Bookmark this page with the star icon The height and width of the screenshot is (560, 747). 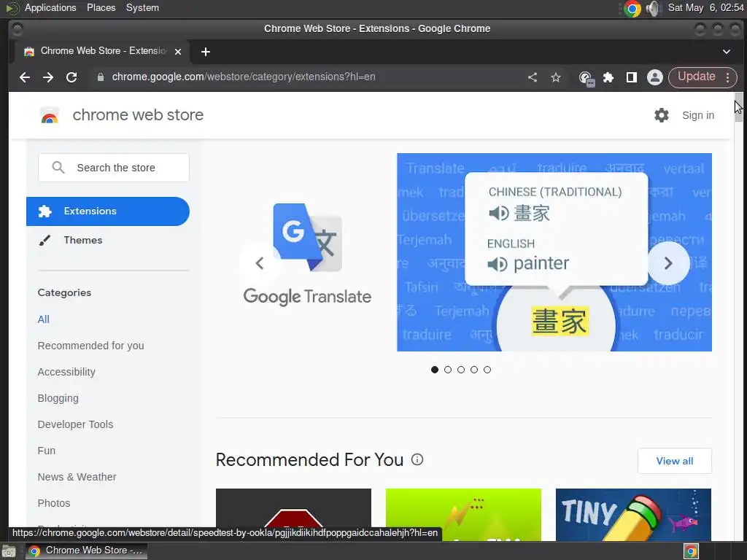(x=555, y=77)
